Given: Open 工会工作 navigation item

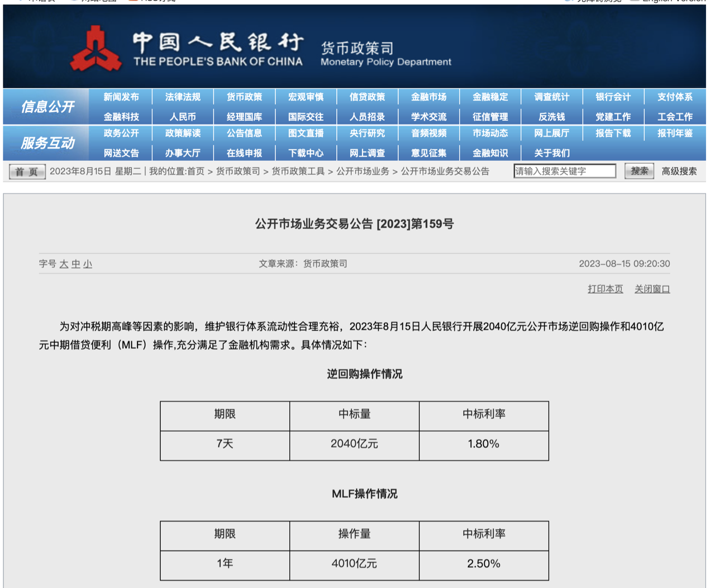Looking at the screenshot, I should click(x=675, y=117).
